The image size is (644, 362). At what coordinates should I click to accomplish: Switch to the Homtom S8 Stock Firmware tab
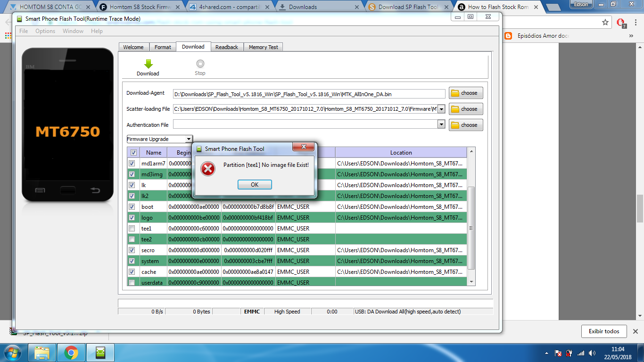[140, 7]
